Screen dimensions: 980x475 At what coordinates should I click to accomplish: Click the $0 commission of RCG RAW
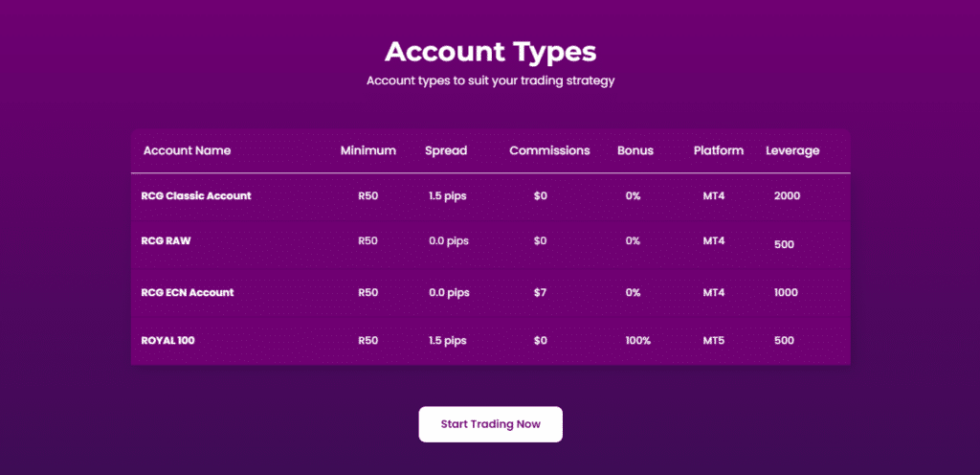541,240
